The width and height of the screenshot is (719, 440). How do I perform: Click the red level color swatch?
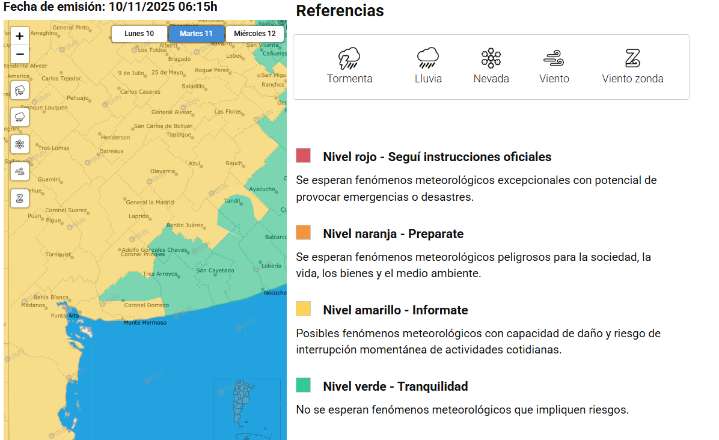[x=303, y=155]
